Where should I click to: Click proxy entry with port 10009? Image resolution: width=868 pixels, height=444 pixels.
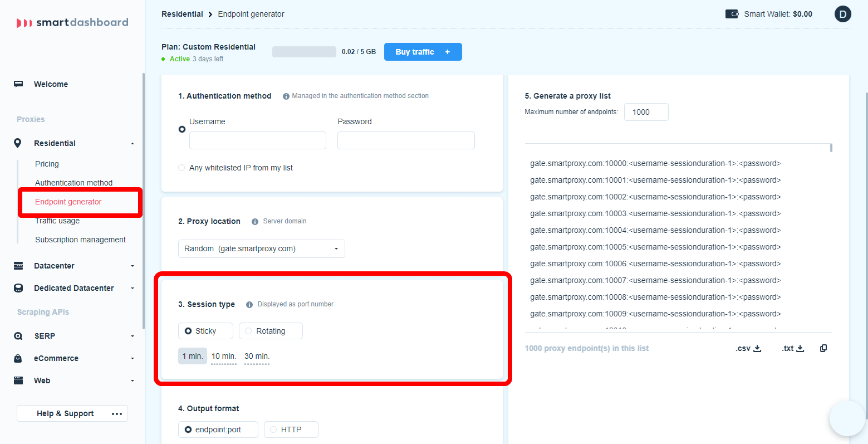coord(655,314)
